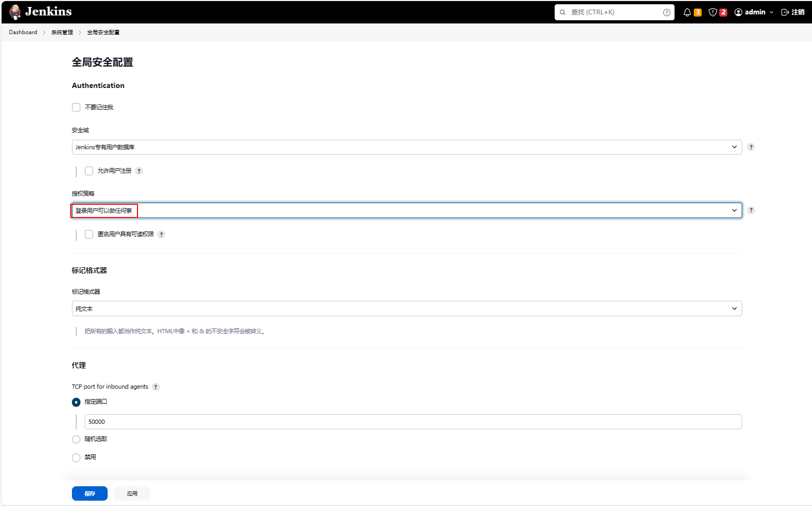
Task: Click the Authentication section heading
Action: 98,85
